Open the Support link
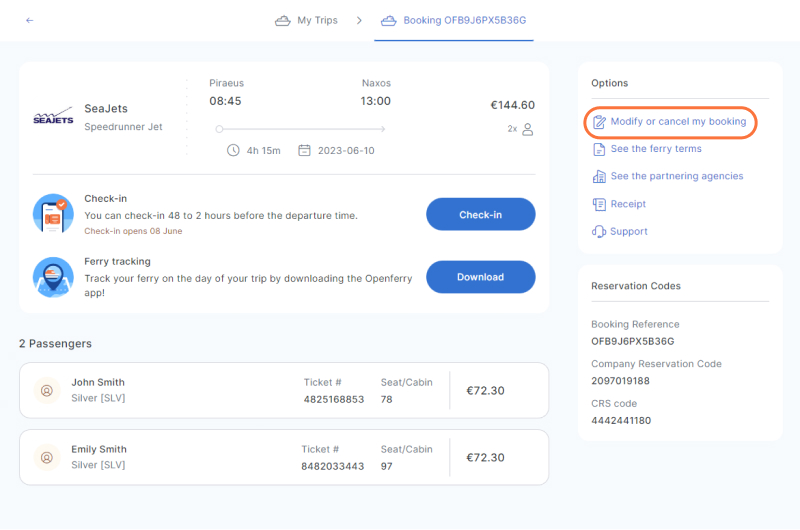The width and height of the screenshot is (800, 530). (x=629, y=232)
